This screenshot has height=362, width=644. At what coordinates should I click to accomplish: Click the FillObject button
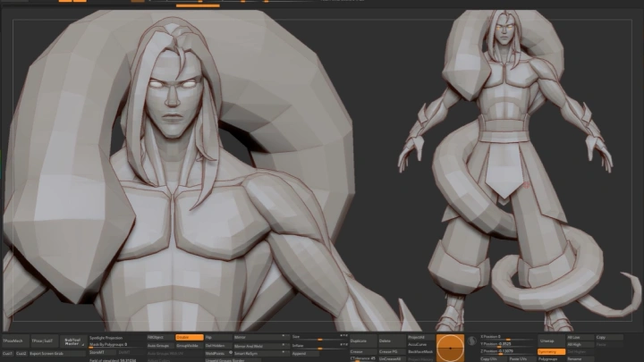(160, 337)
